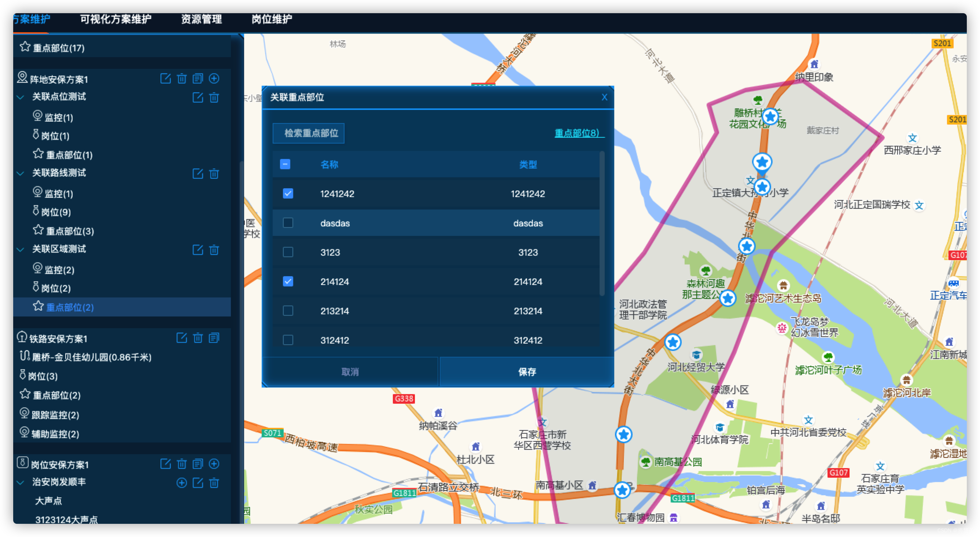Collapse the 关联点位测试 tree node
This screenshot has width=980, height=537.
tap(21, 97)
